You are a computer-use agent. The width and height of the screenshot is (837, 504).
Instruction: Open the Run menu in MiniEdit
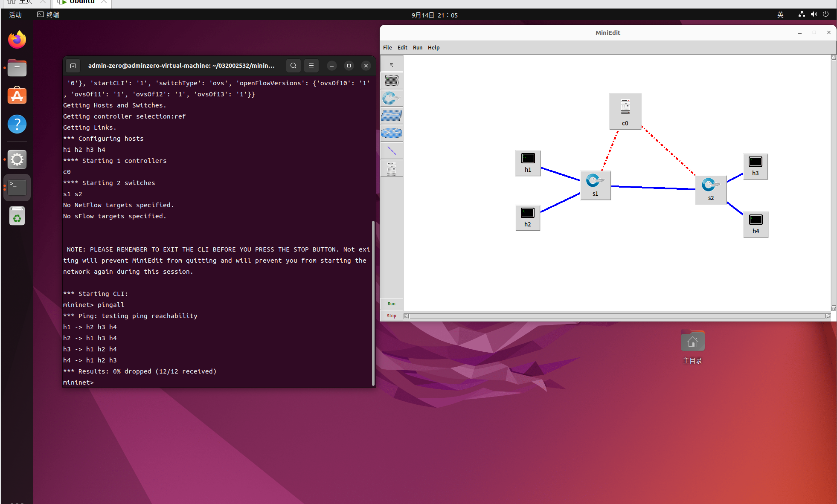tap(418, 47)
